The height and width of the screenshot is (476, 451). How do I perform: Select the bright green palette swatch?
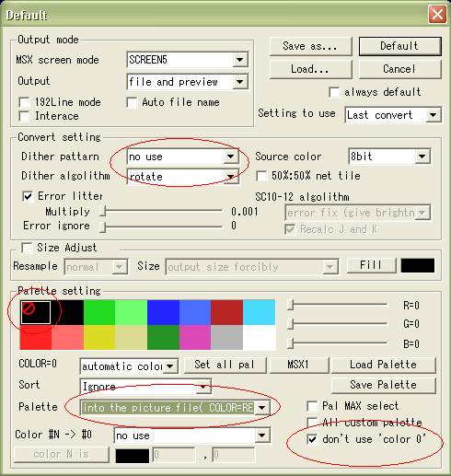coord(99,312)
